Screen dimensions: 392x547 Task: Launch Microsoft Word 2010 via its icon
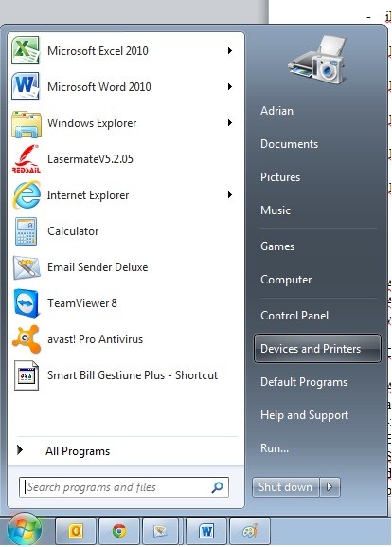(x=26, y=86)
